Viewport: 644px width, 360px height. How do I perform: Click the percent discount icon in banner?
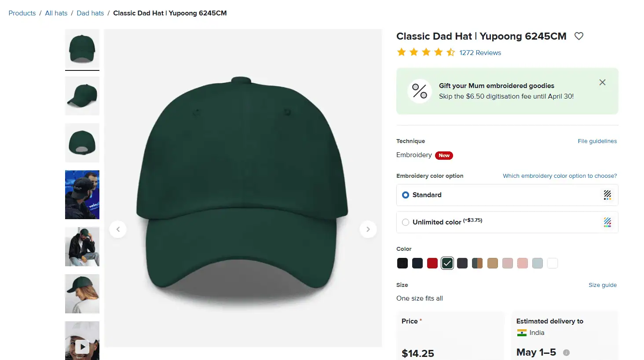click(x=420, y=91)
